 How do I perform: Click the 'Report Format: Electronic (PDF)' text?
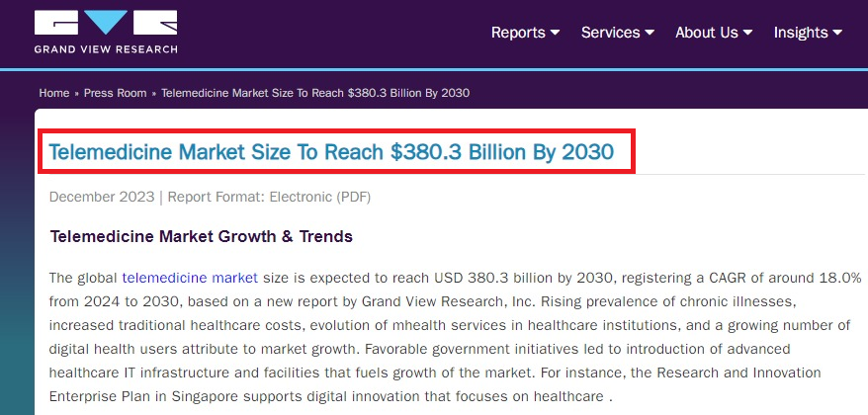(x=269, y=197)
